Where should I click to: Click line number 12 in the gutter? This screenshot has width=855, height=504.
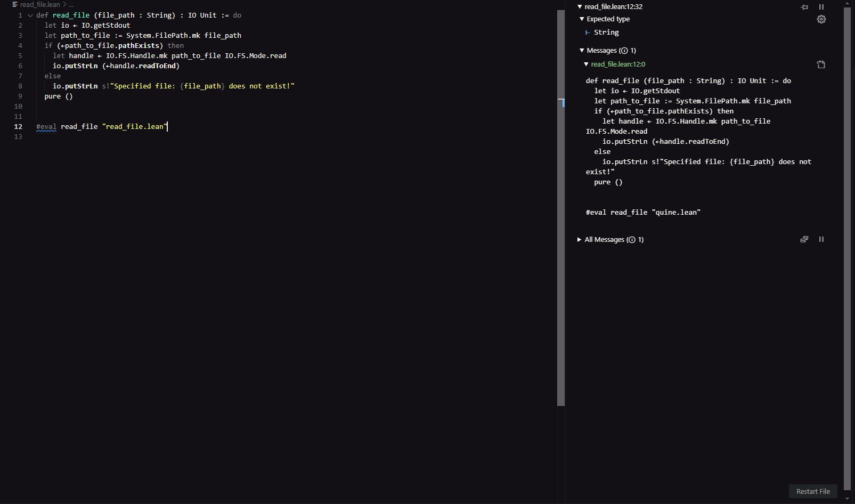click(x=18, y=127)
